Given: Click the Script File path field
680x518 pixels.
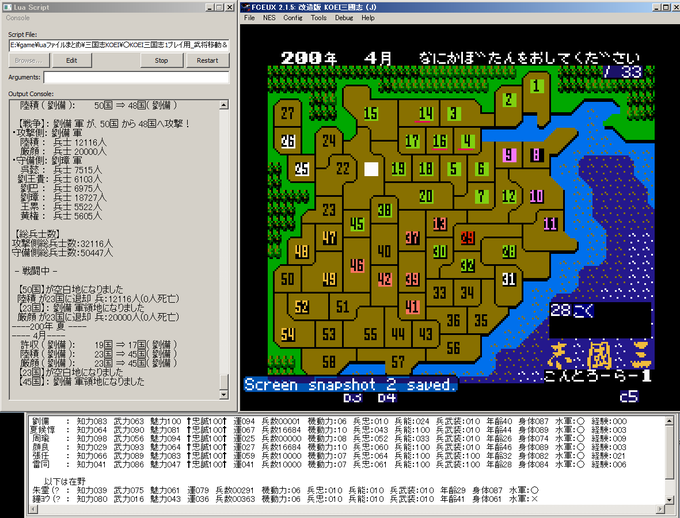Looking at the screenshot, I should point(119,45).
